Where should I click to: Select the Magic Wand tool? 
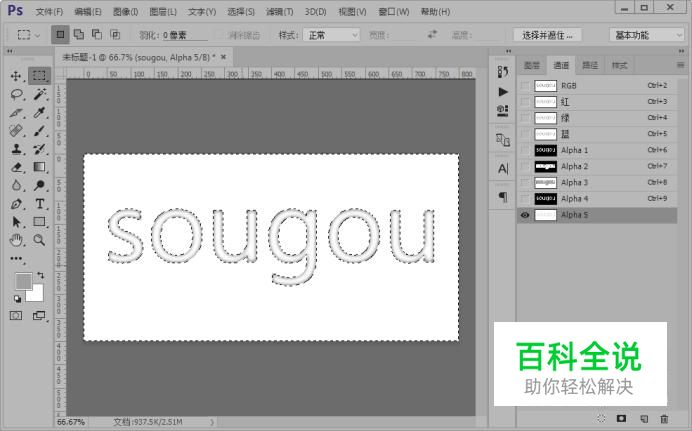(x=39, y=94)
